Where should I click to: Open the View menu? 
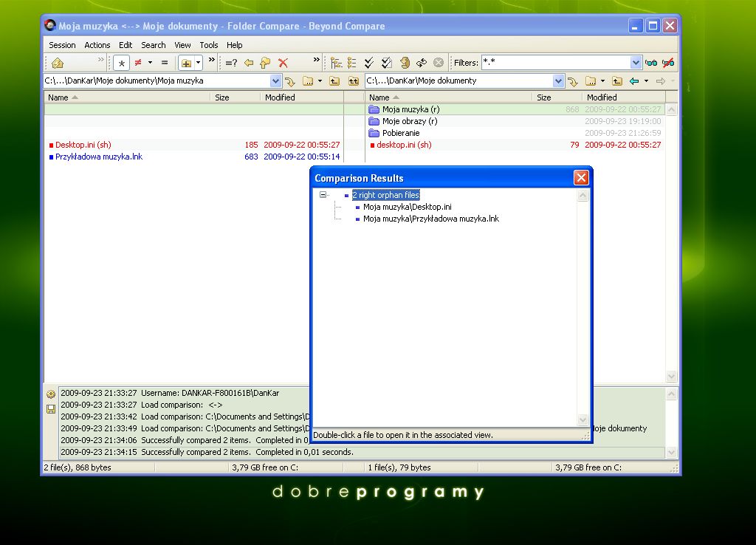pyautogui.click(x=182, y=45)
